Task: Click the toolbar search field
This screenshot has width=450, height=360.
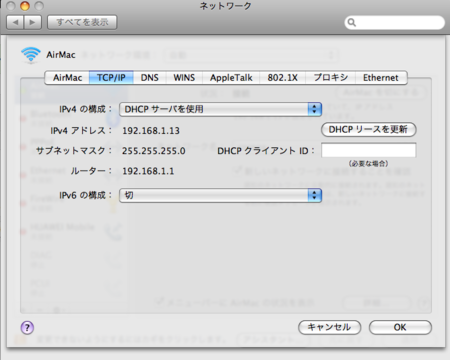Action: coord(394,23)
